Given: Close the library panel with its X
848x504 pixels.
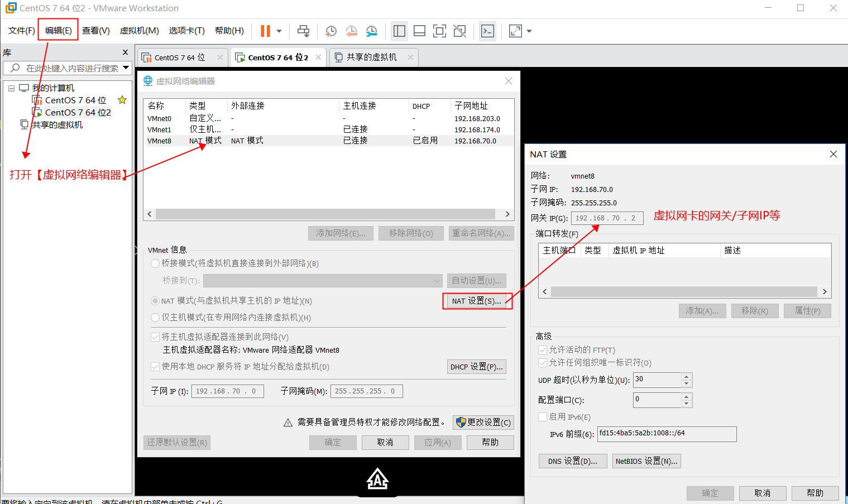Looking at the screenshot, I should [125, 52].
